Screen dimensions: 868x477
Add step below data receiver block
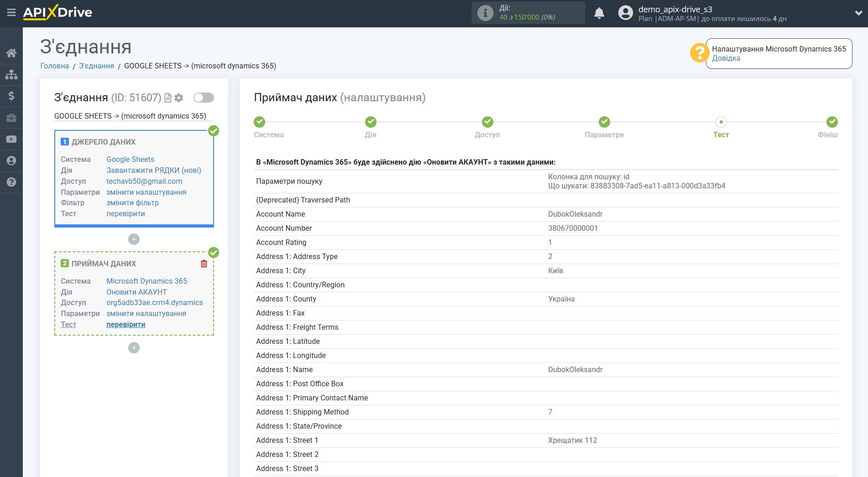click(134, 347)
